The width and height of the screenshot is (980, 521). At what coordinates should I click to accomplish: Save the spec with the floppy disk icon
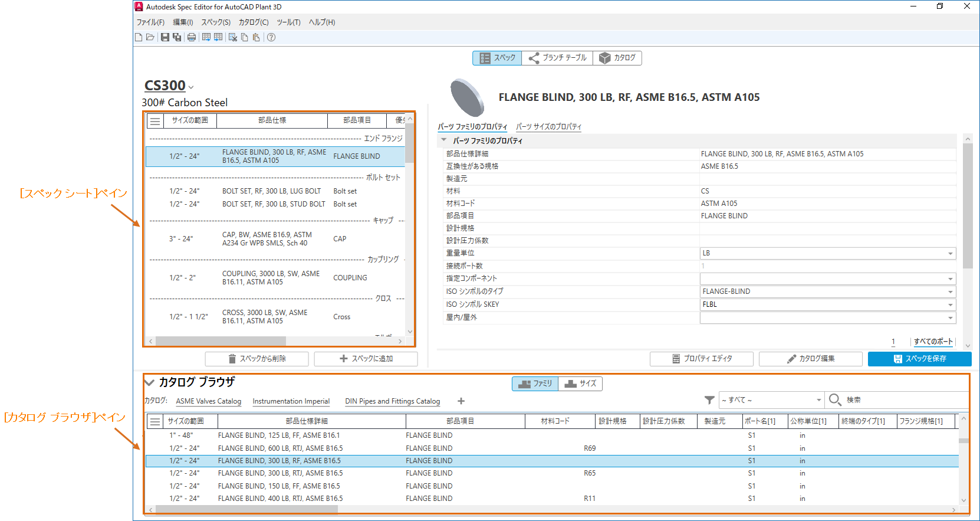coord(165,37)
